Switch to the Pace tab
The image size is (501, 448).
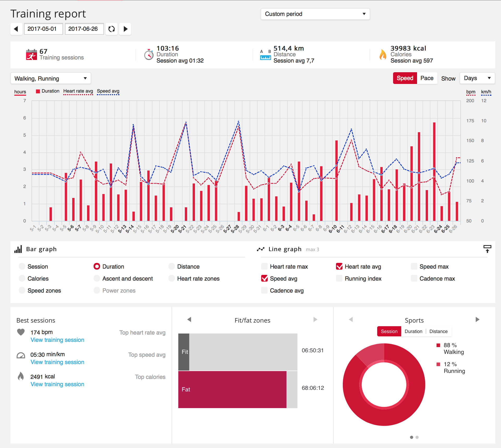tap(427, 78)
